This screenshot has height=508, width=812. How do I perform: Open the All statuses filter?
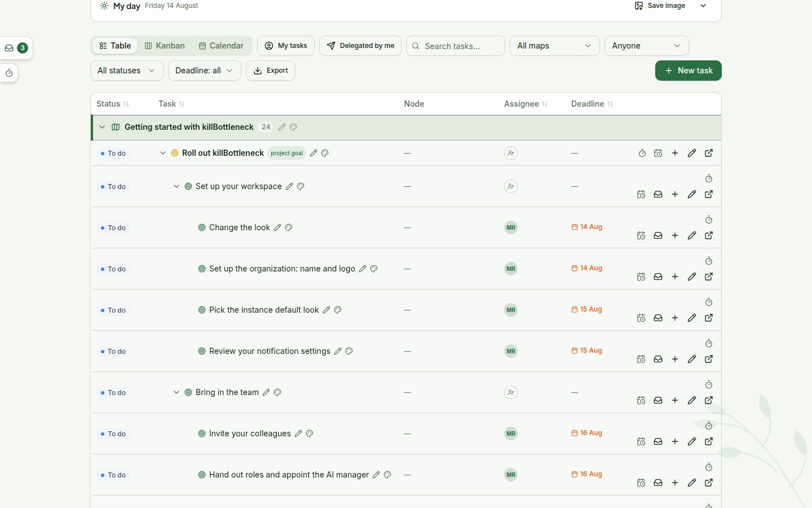coord(127,71)
